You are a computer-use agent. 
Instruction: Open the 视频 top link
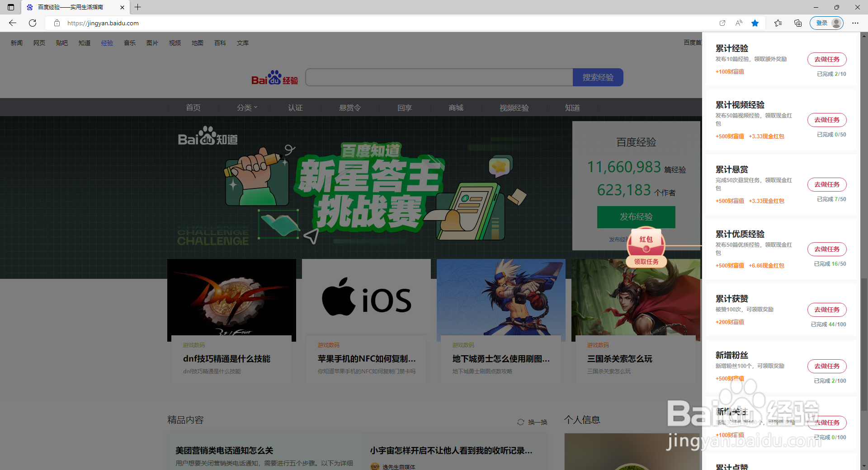pyautogui.click(x=175, y=43)
